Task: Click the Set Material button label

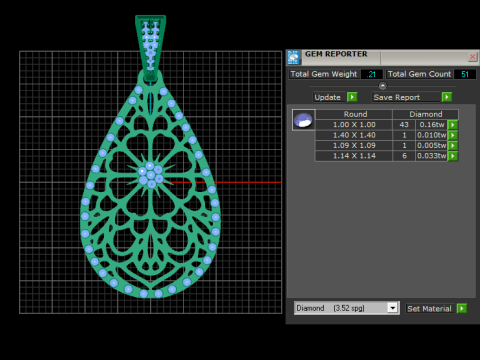Action: point(429,309)
